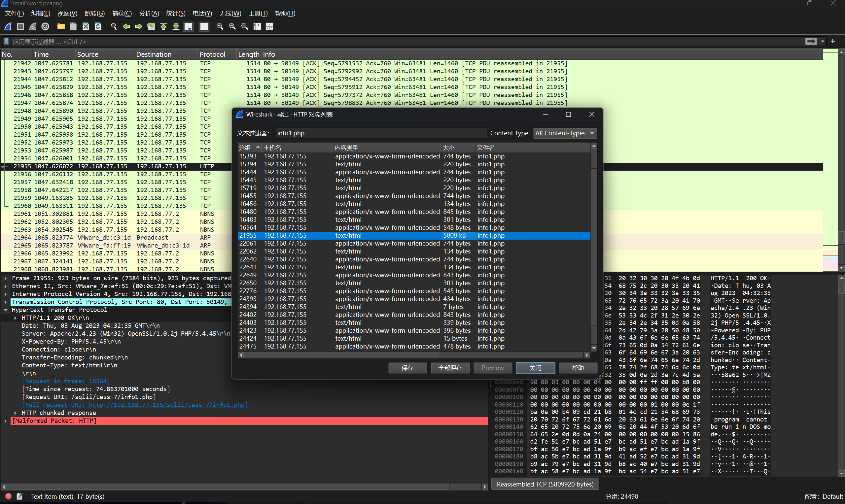
Task: Click the reload capture file icon
Action: [98, 26]
